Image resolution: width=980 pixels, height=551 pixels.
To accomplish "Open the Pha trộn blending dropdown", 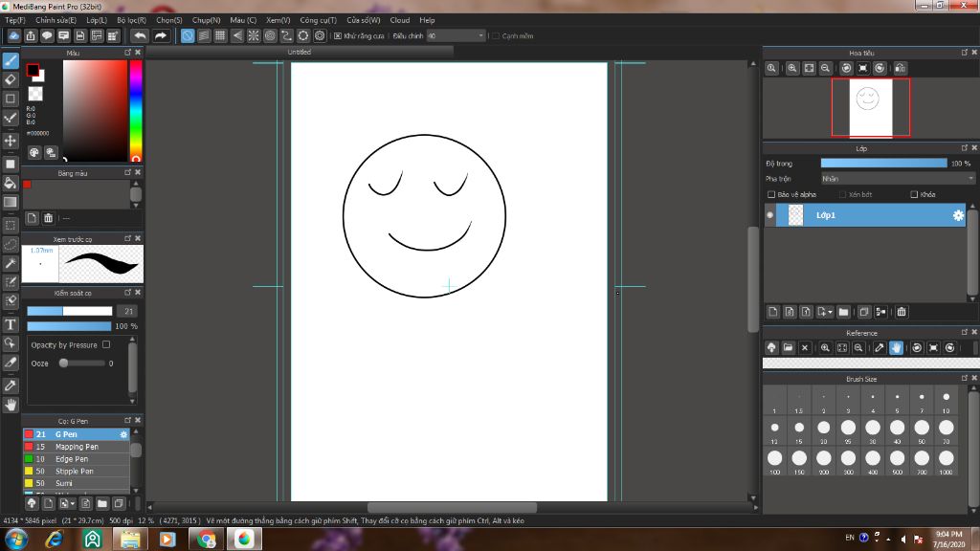I will point(898,179).
